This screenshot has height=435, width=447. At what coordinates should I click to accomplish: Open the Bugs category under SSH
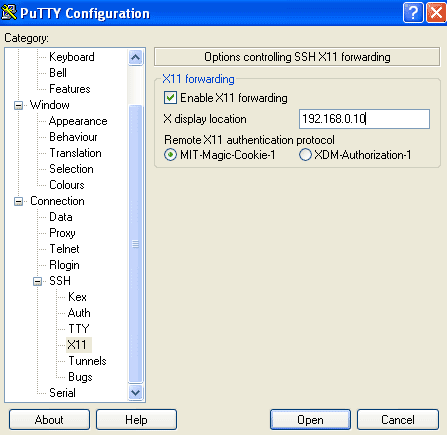click(x=80, y=377)
